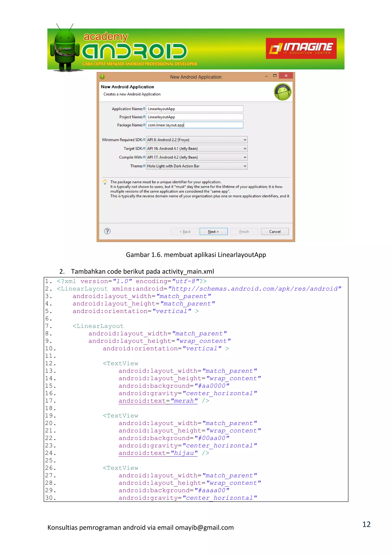
Task: Click the android:orientation line on code line 5
Action: click(136, 311)
